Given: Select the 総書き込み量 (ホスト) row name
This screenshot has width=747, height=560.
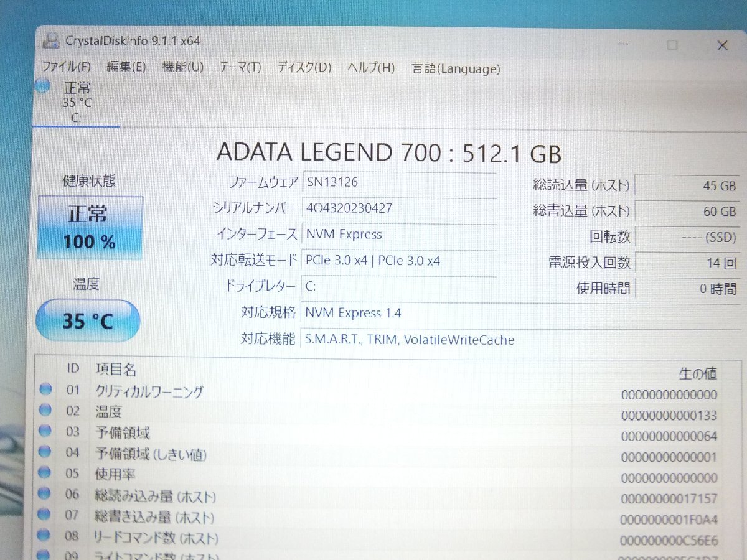Looking at the screenshot, I should [154, 516].
